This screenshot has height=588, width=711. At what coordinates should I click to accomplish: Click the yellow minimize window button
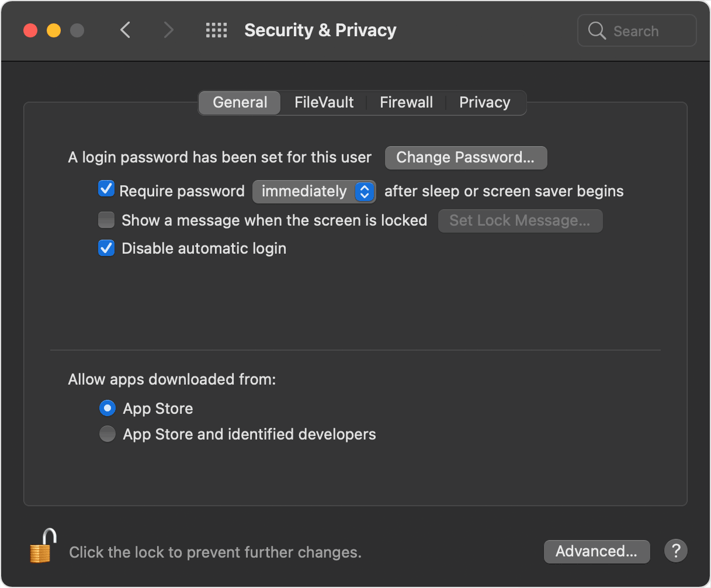(x=54, y=30)
